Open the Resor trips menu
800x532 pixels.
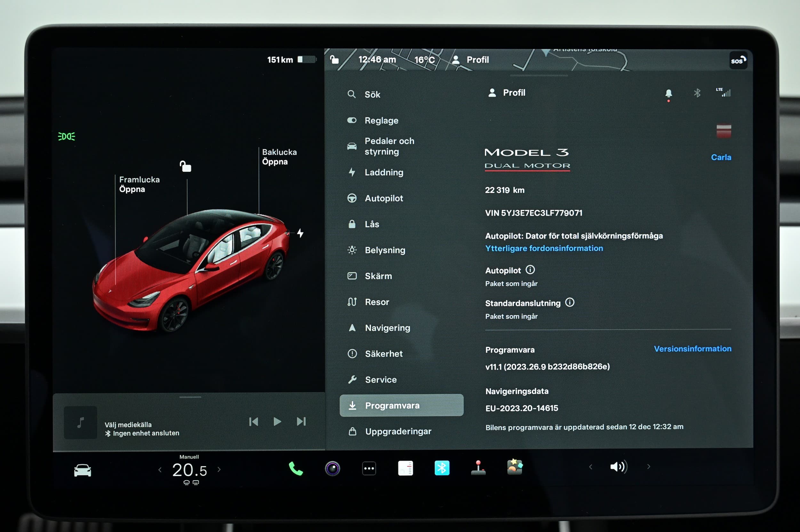368,302
